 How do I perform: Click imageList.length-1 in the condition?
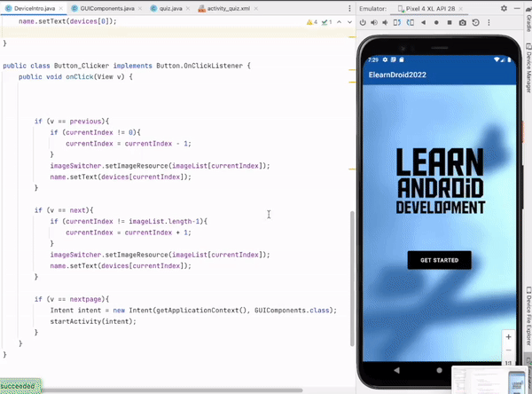pos(164,222)
